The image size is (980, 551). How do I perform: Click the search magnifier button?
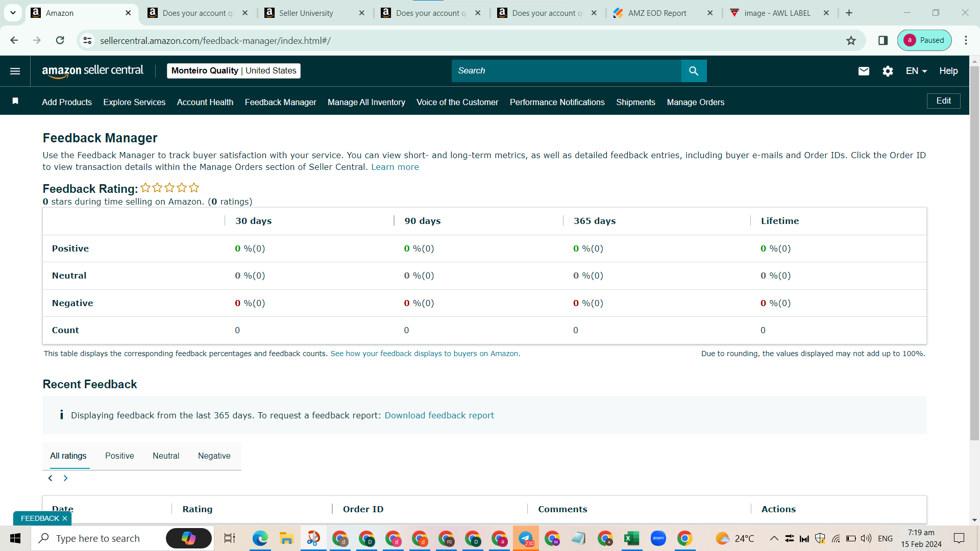[x=694, y=71]
